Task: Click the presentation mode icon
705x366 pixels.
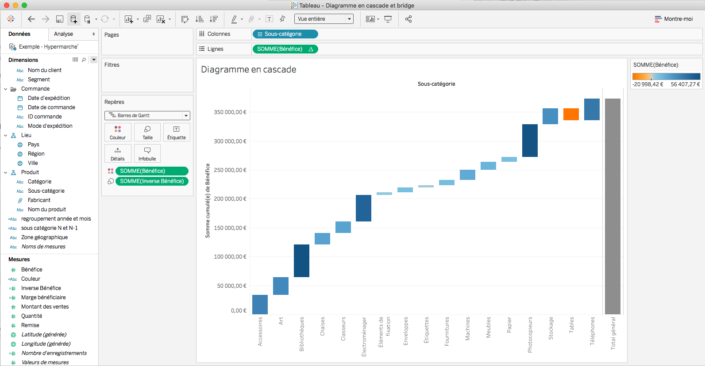Action: 388,19
